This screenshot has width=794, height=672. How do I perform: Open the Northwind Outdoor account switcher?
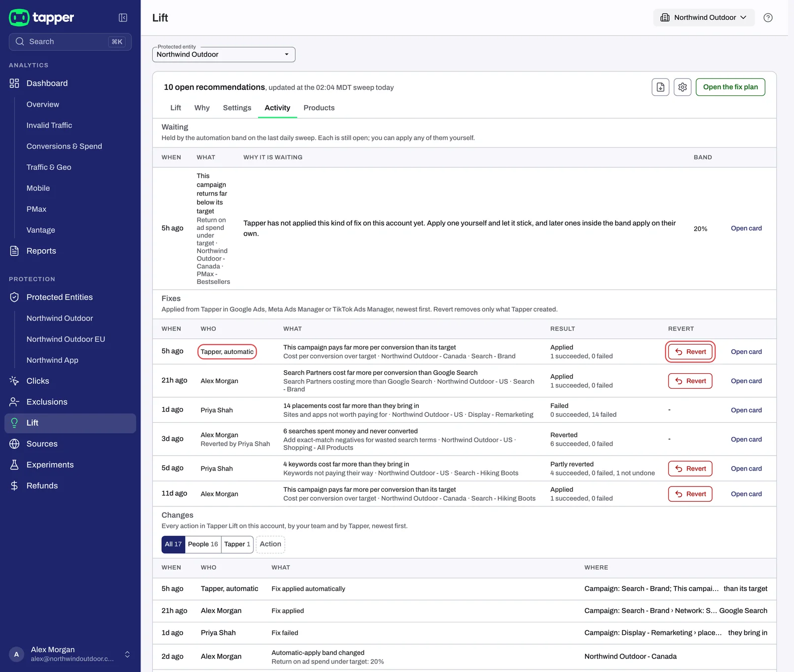[704, 18]
